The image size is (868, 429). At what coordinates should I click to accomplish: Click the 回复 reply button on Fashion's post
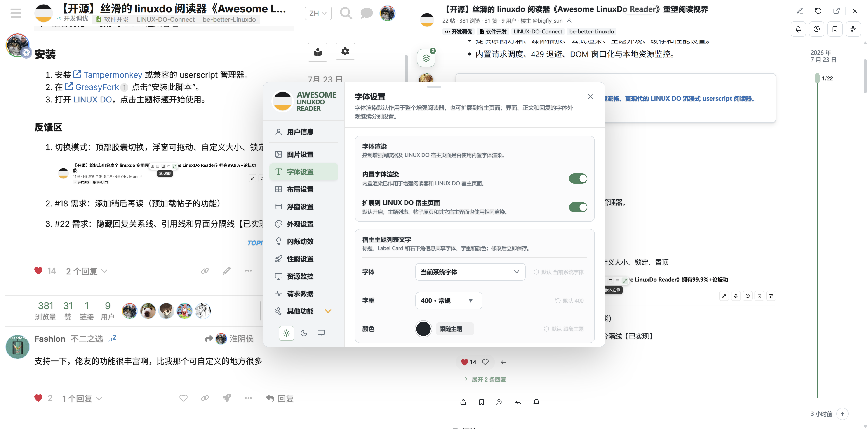(280, 399)
